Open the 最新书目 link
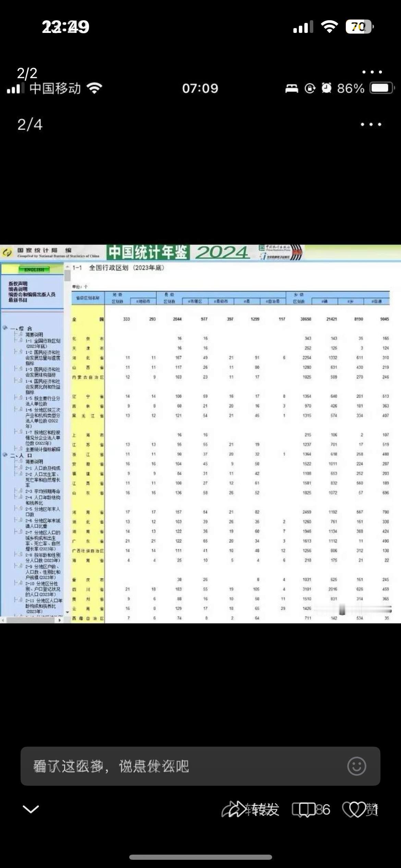Viewport: 401px width, 868px height. (18, 300)
